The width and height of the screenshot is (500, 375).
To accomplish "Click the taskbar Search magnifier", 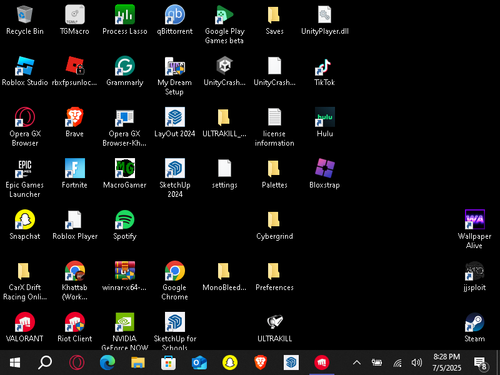I will (45, 363).
